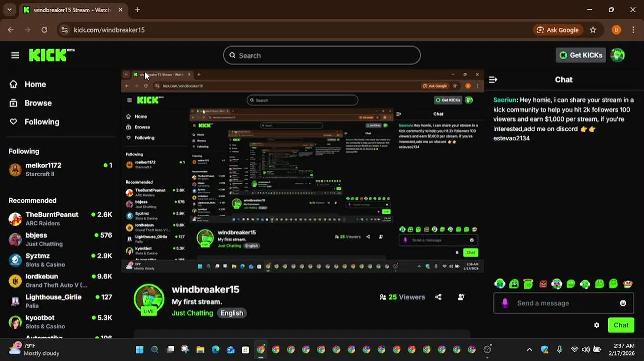Select the red bandana monkey emote
The height and width of the screenshot is (361, 644).
pyautogui.click(x=628, y=284)
